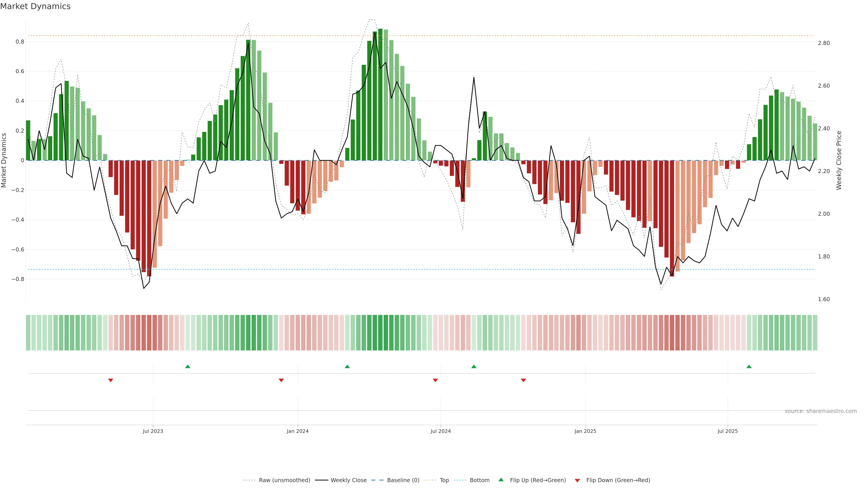This screenshot has width=868, height=488.
Task: Click the flip up marker between Jan and Jul 2024
Action: 347,366
